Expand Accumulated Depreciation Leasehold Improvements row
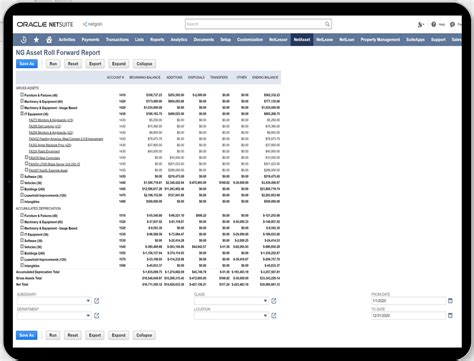The height and width of the screenshot is (361, 474). pyautogui.click(x=22, y=259)
